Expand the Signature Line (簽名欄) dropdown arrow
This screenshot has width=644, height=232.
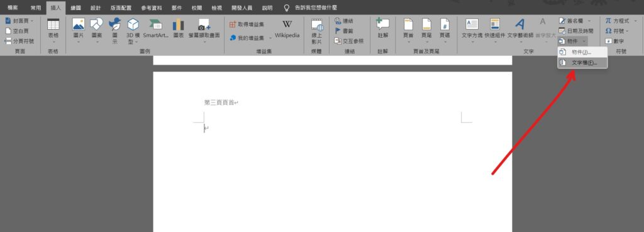click(589, 21)
